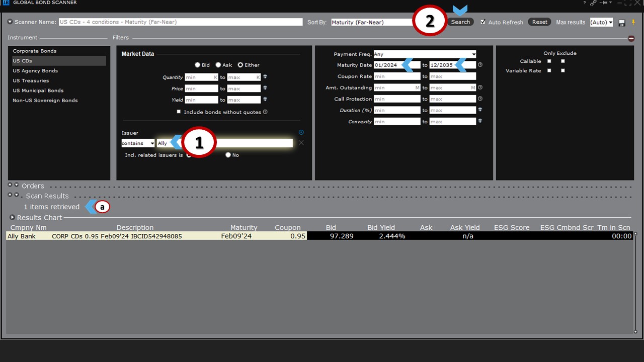
Task: Click the save scanner floppy disk icon
Action: tap(622, 23)
